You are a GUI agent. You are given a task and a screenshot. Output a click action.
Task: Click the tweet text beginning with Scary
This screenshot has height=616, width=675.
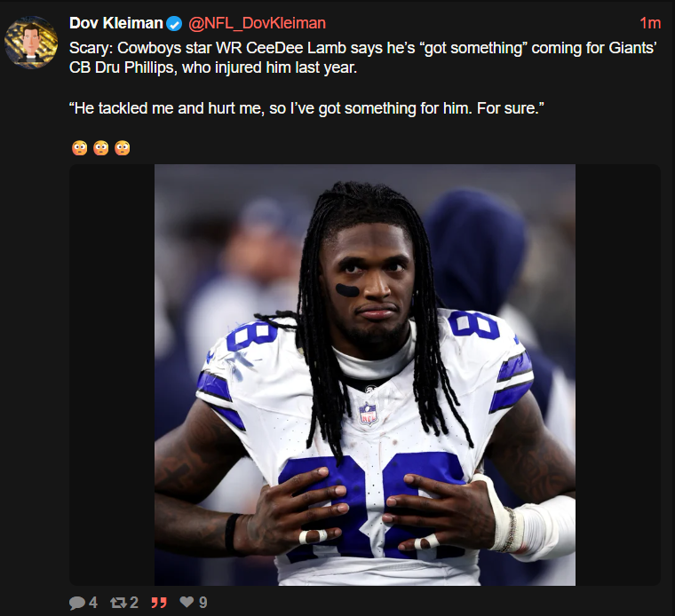[362, 58]
